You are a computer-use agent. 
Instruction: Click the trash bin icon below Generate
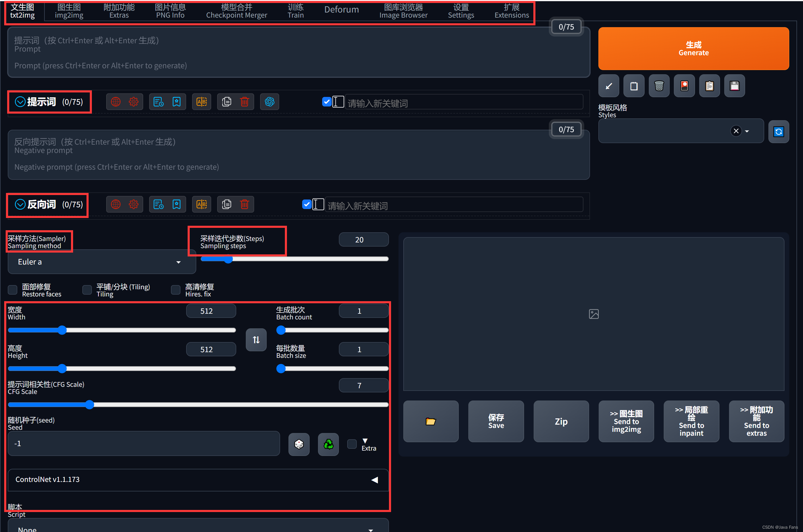click(x=659, y=86)
